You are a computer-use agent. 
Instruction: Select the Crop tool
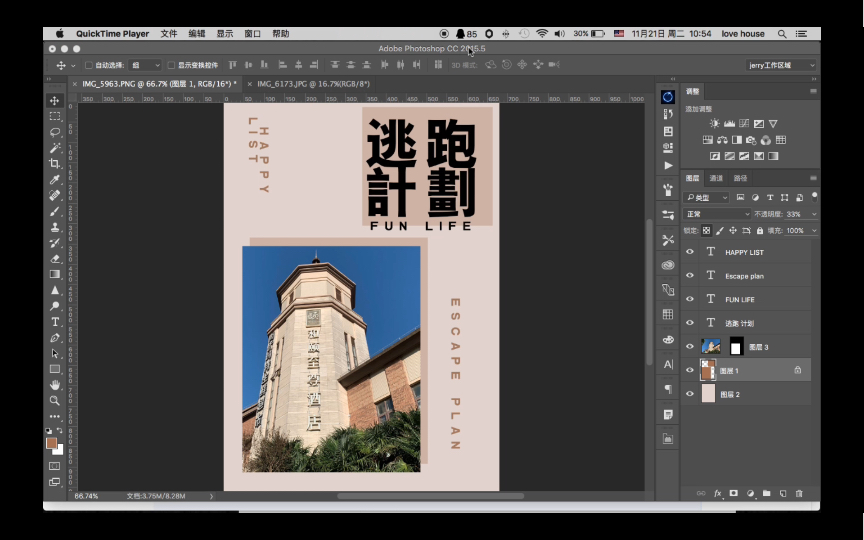(55, 164)
